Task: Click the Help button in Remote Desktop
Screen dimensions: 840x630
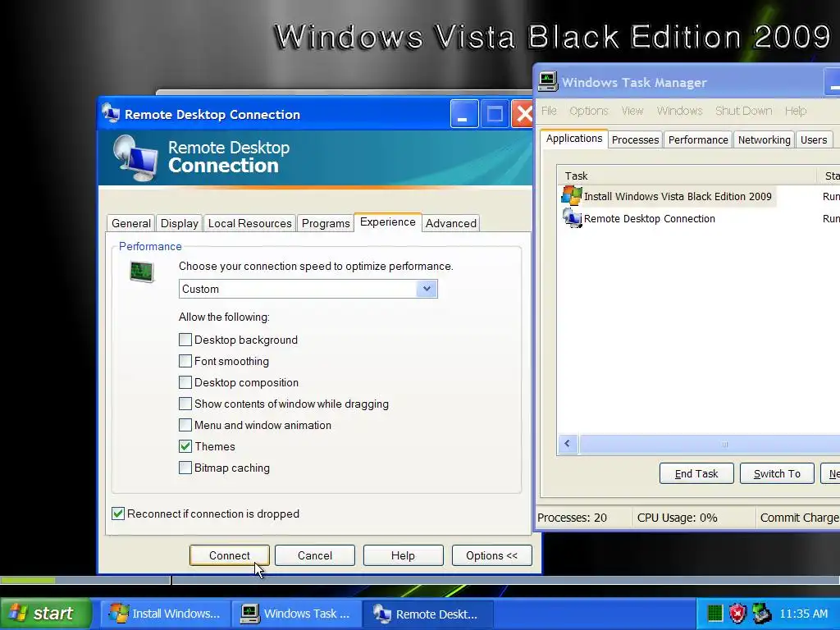Action: coord(403,555)
